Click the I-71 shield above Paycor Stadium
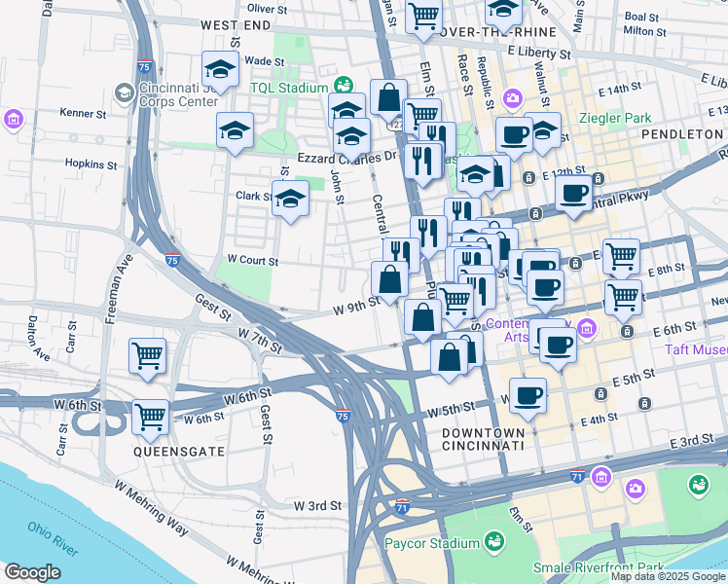Screen dimensions: 728x584 point(403,506)
